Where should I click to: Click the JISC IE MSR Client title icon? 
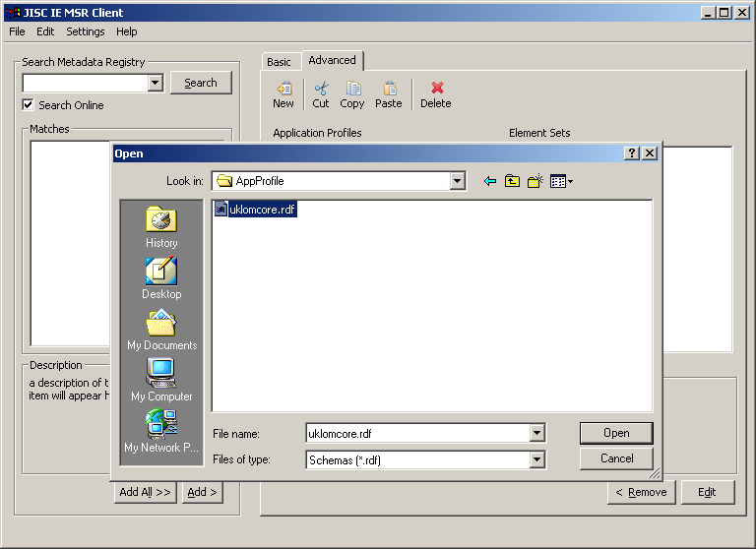(x=13, y=13)
